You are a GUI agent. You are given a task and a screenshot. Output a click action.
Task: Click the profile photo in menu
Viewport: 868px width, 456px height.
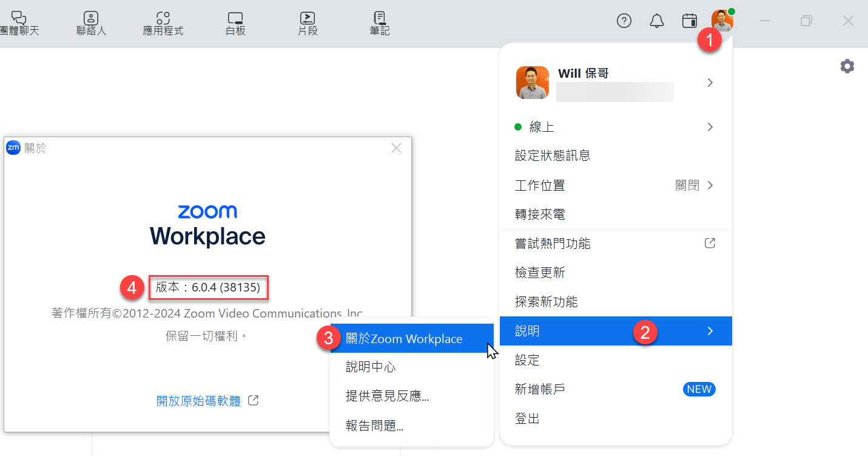[533, 83]
